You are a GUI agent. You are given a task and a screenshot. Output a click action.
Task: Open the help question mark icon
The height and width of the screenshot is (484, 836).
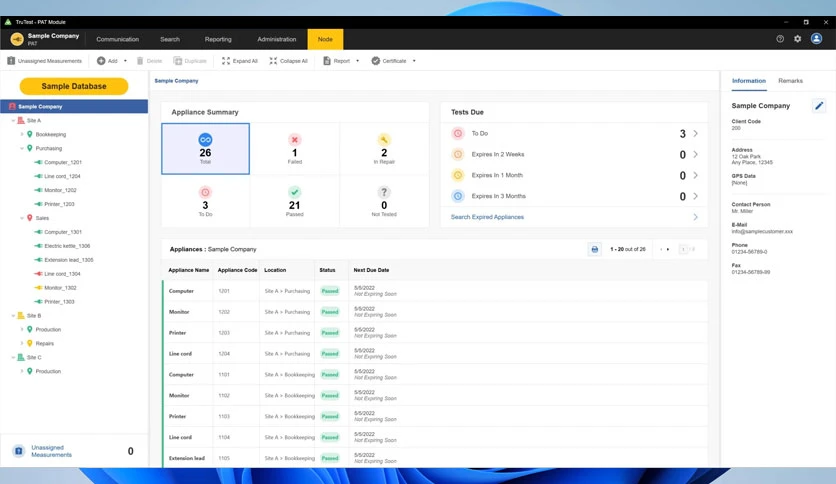pyautogui.click(x=780, y=39)
